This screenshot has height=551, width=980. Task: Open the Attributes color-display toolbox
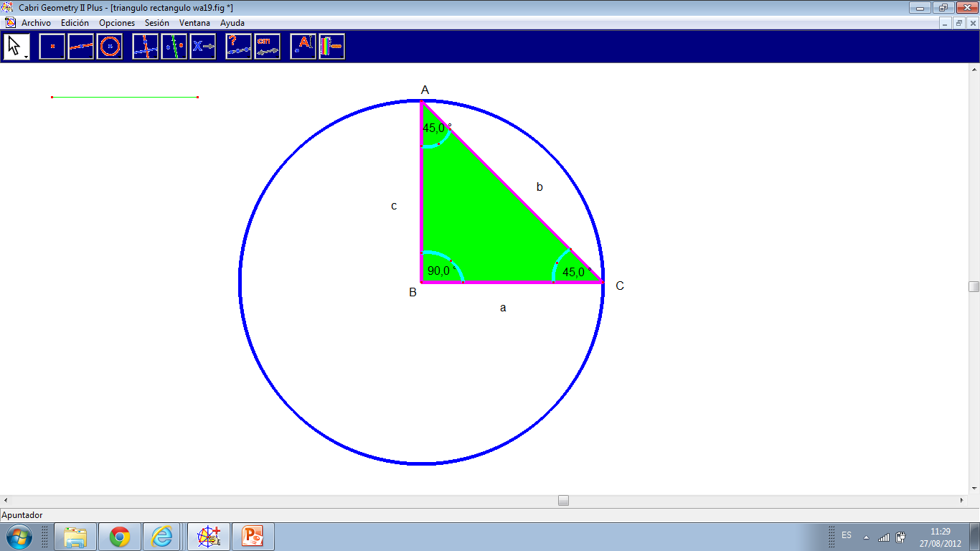(x=332, y=47)
